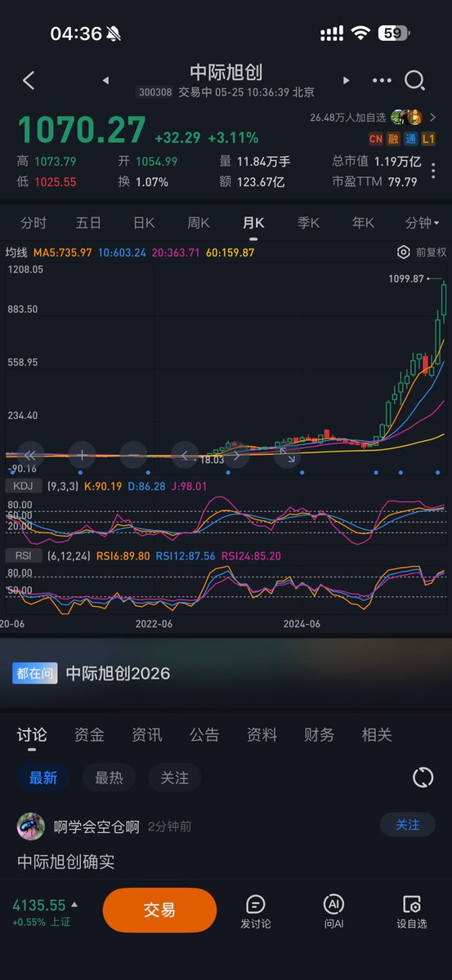Viewport: 452px width, 980px height.
Task: Open the 相关 related tab
Action: [377, 735]
